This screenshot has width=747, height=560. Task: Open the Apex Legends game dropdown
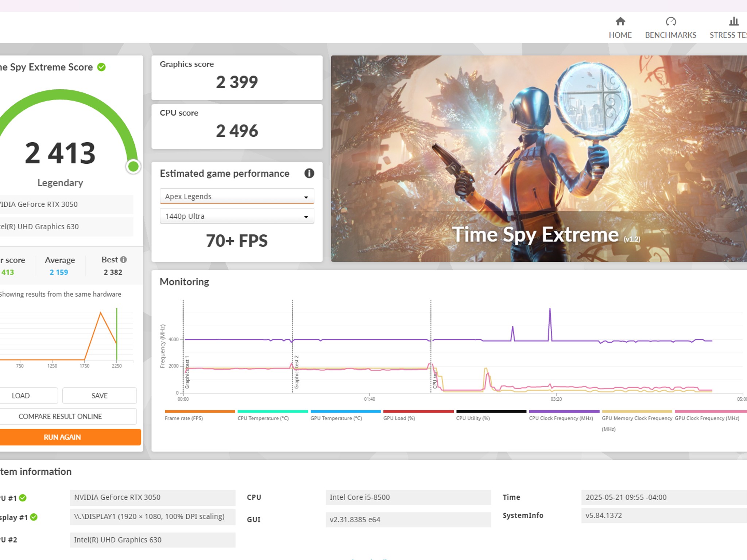click(x=237, y=196)
